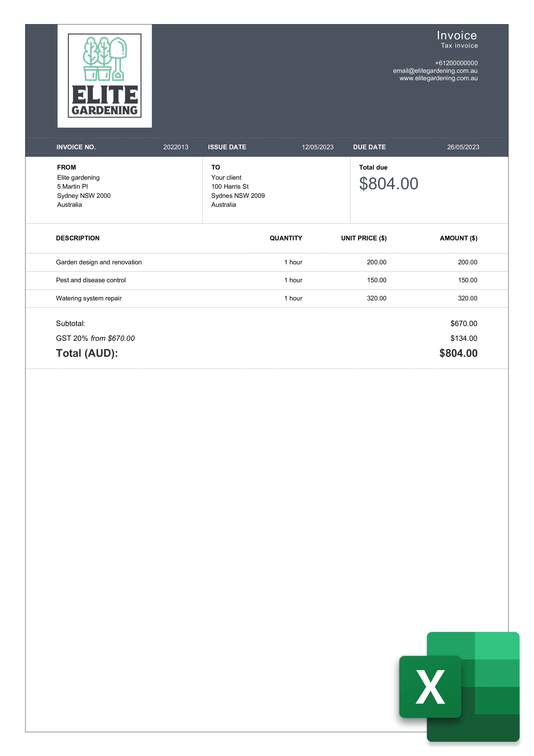Click amount for Garden design and renovation
534x756 pixels.
tap(467, 262)
